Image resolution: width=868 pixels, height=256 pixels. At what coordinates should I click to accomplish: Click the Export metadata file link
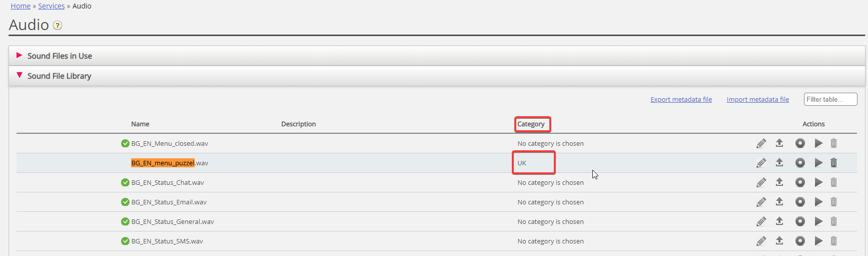point(681,100)
